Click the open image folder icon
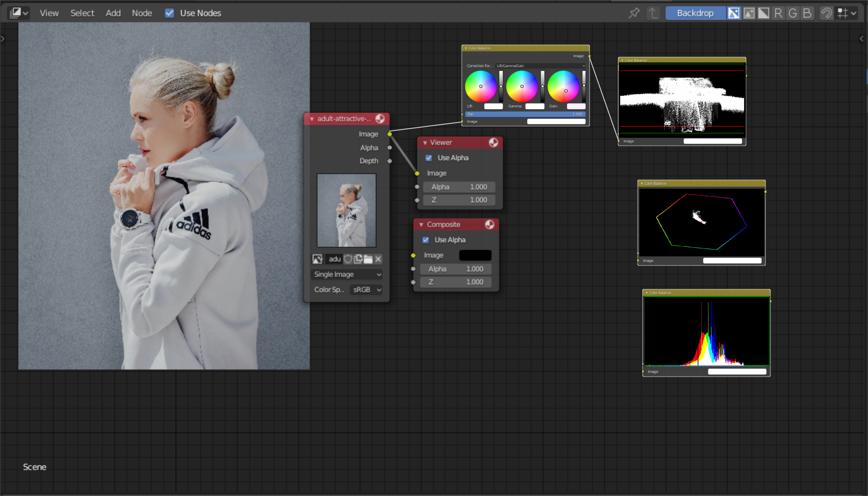The width and height of the screenshot is (868, 496). click(368, 259)
